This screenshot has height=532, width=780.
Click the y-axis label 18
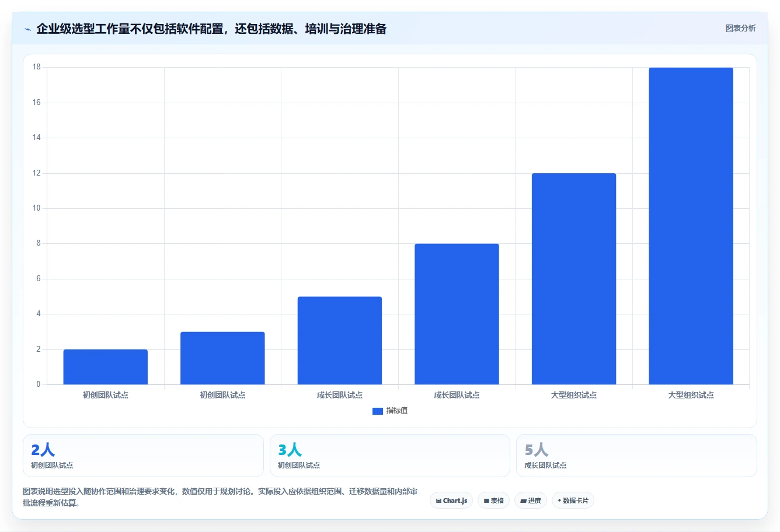click(37, 67)
